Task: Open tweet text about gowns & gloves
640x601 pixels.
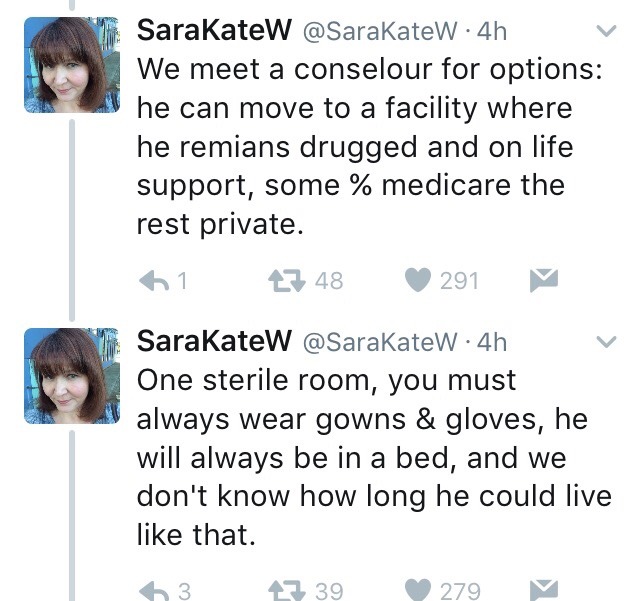Action: (x=370, y=458)
